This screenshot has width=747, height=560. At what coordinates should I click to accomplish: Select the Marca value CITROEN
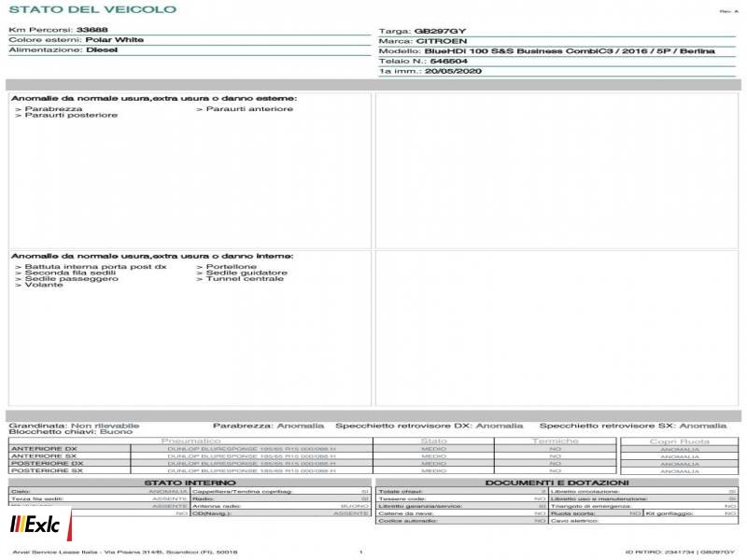coord(442,41)
